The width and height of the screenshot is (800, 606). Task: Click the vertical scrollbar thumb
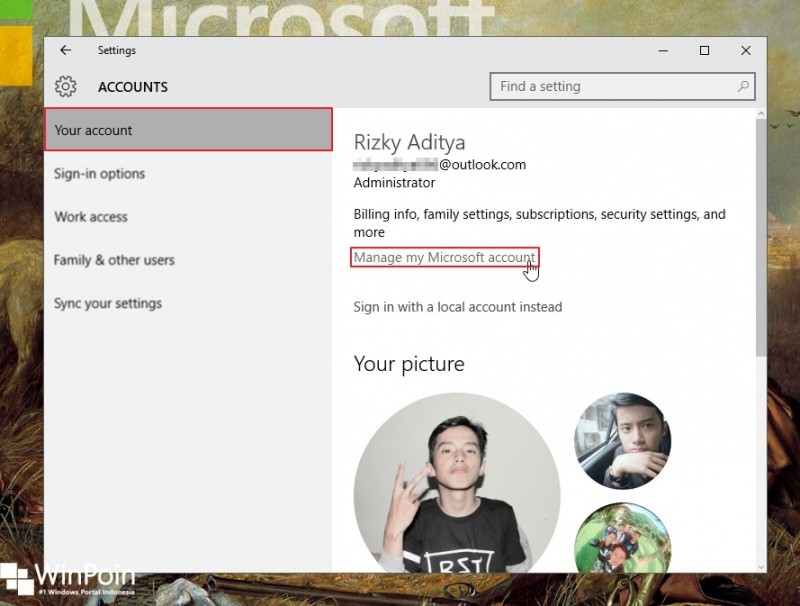[761, 238]
